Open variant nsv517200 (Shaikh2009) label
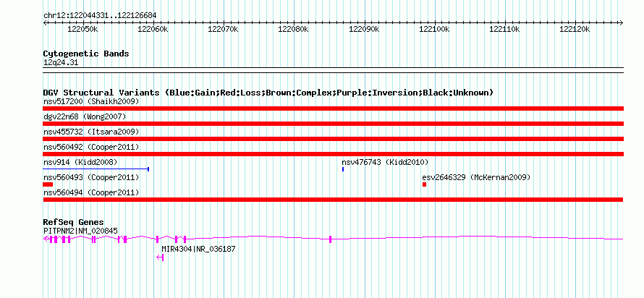 [x=91, y=101]
